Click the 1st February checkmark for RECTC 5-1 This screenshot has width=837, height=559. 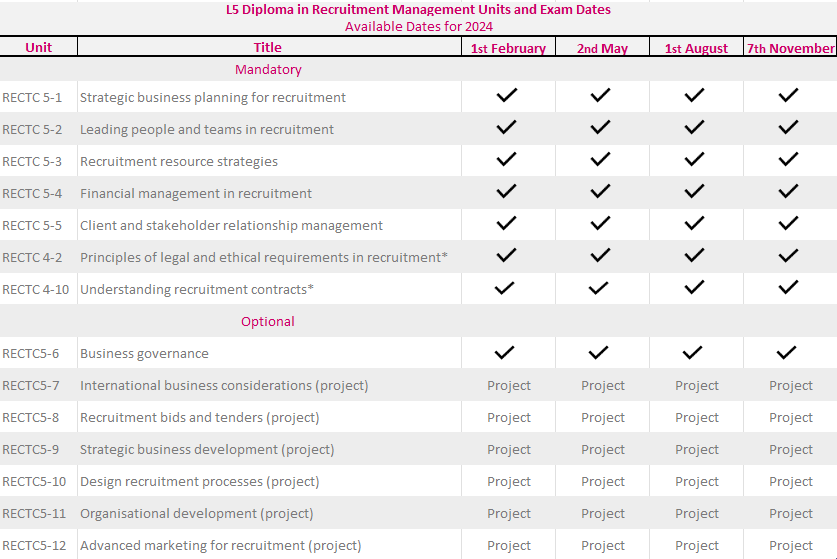pyautogui.click(x=507, y=96)
